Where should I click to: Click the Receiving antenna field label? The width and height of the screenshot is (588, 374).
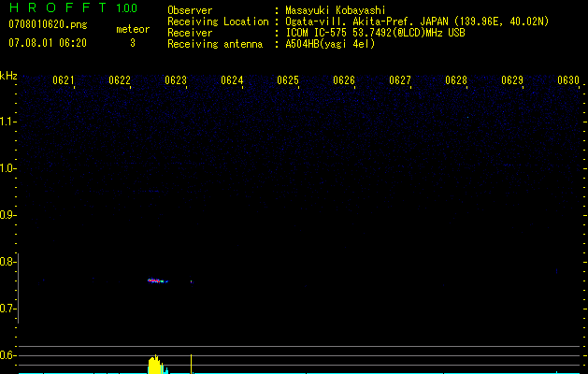[215, 44]
